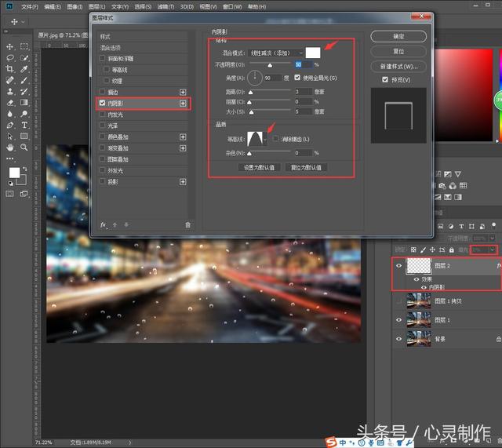502x448 pixels.
Task: Open the 图像(I) menu
Action: click(75, 6)
